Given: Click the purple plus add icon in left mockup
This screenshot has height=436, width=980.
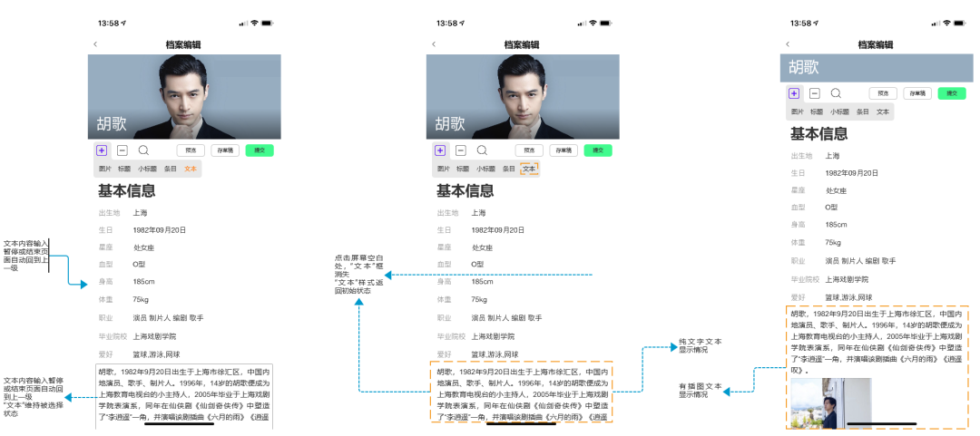Looking at the screenshot, I should pyautogui.click(x=102, y=150).
